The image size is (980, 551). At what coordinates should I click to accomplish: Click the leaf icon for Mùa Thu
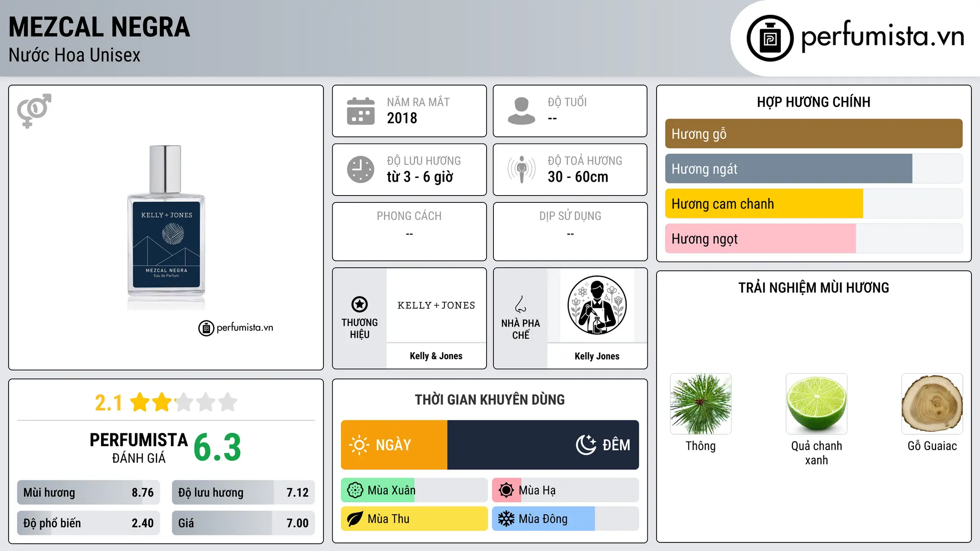[x=355, y=519]
